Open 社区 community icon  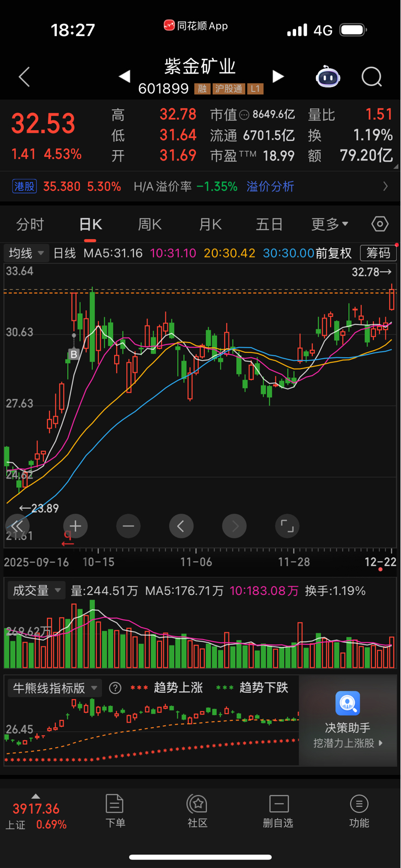[x=197, y=803]
